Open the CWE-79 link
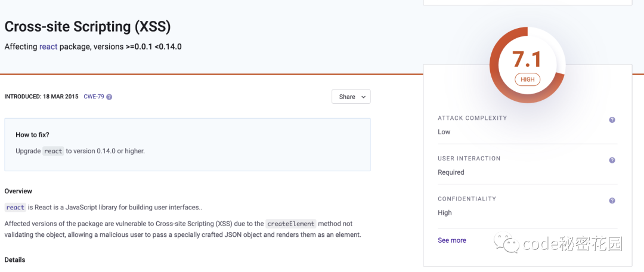Image resolution: width=644 pixels, height=272 pixels. click(94, 97)
